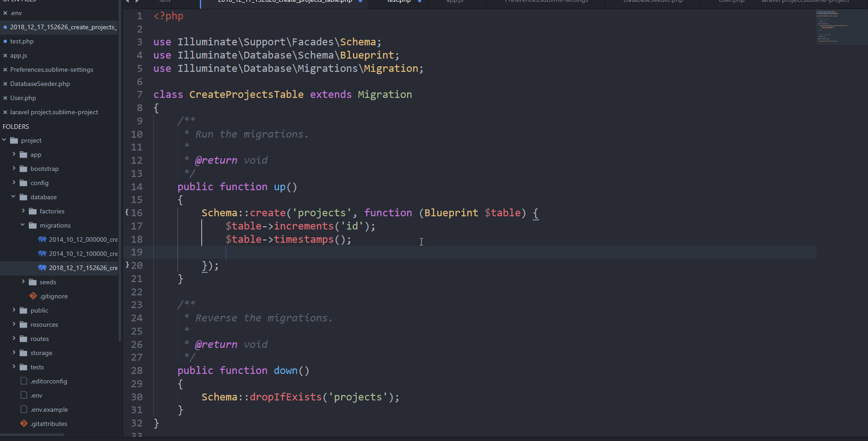
Task: Expand the factories folder arrow
Action: coord(23,211)
